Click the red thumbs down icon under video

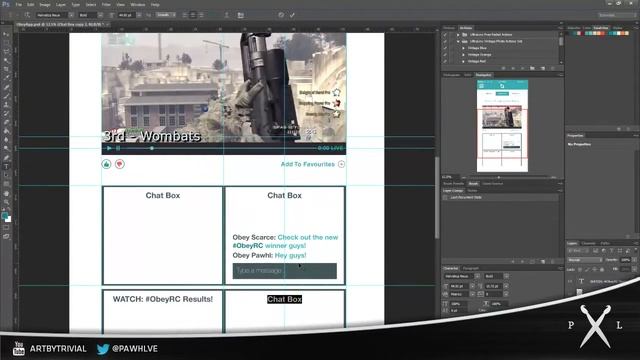coord(120,164)
